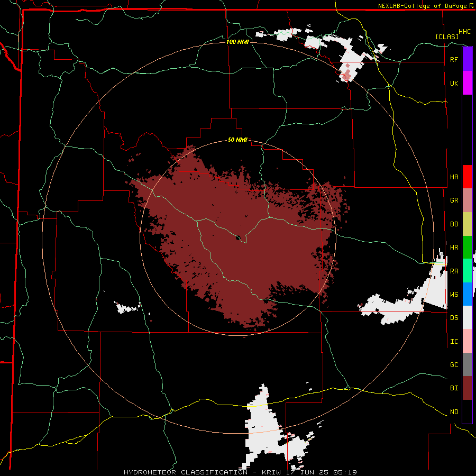The height and width of the screenshot is (476, 476).
Task: Click the UK magenta legend swatch
Action: tap(467, 83)
